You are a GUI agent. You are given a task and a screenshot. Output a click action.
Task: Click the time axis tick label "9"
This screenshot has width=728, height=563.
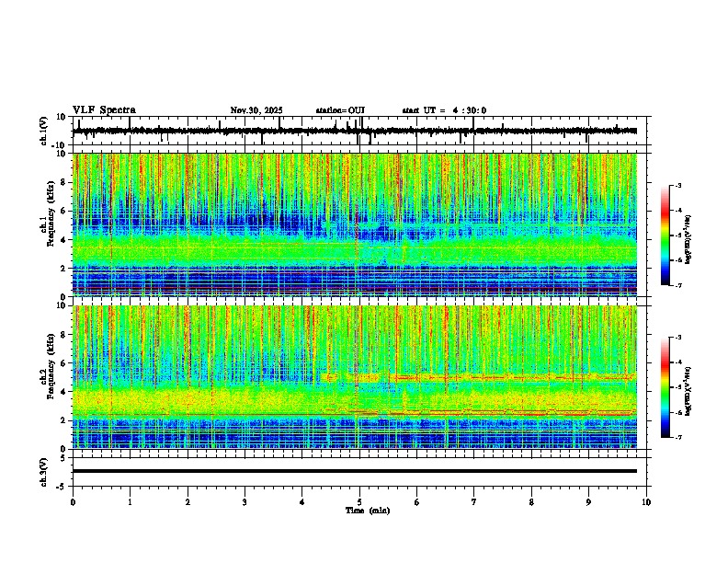588,502
